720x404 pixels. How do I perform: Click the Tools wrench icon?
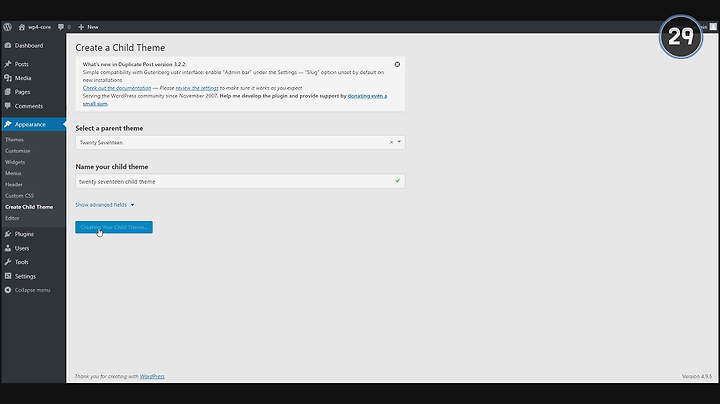tap(8, 262)
